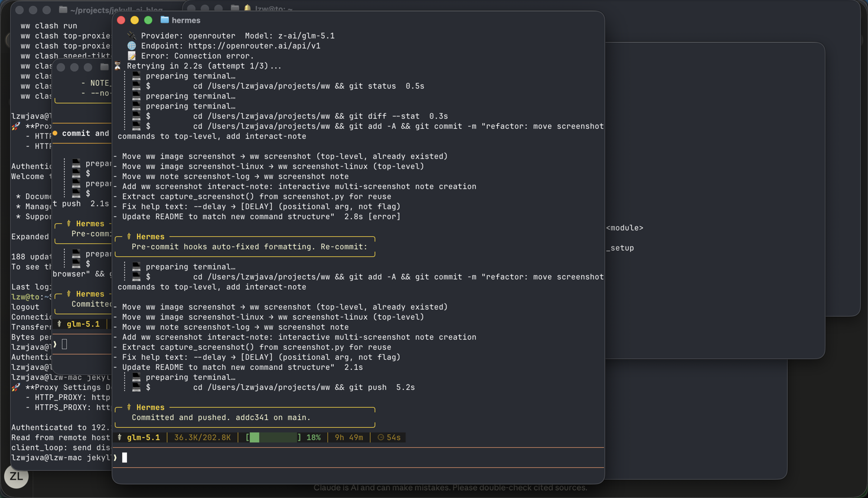Click the 'git push 5.2s' command line
This screenshot has height=498, width=868.
(x=280, y=387)
